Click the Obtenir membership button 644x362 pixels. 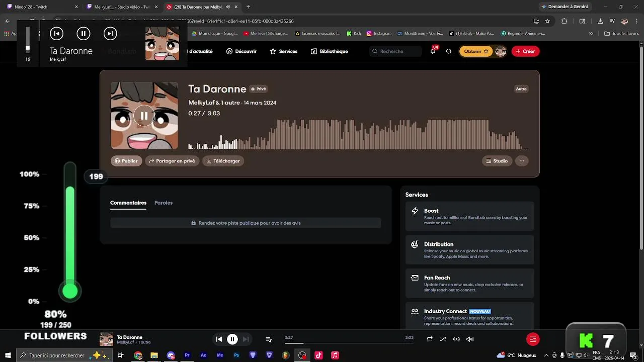[x=476, y=51]
